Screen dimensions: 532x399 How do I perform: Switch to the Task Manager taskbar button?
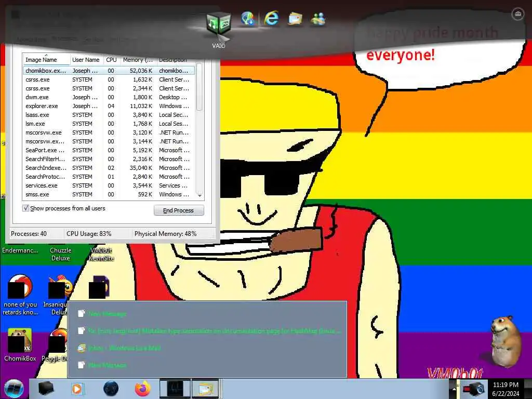coord(175,389)
